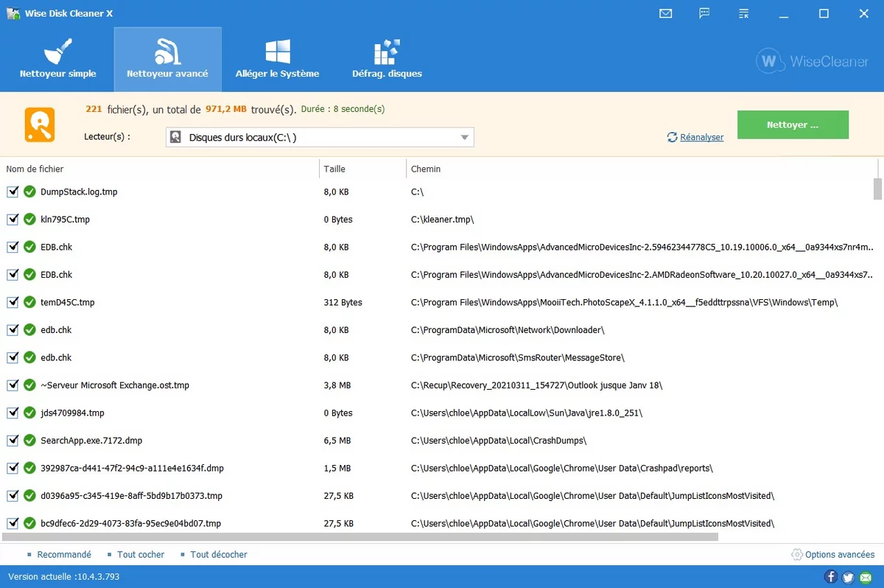
Task: Click green check icon of bc9dfec6-2d29 tmp file
Action: point(29,523)
